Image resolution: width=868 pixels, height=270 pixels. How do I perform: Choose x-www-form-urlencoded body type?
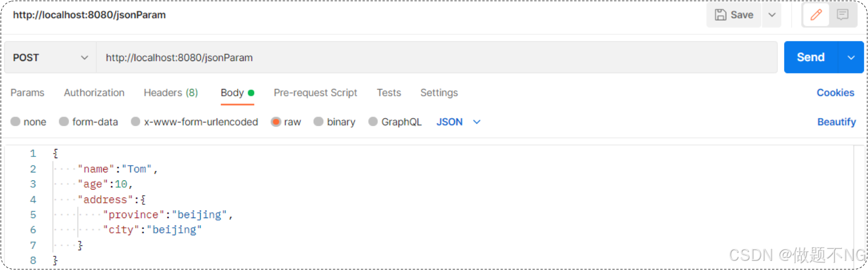coord(194,122)
